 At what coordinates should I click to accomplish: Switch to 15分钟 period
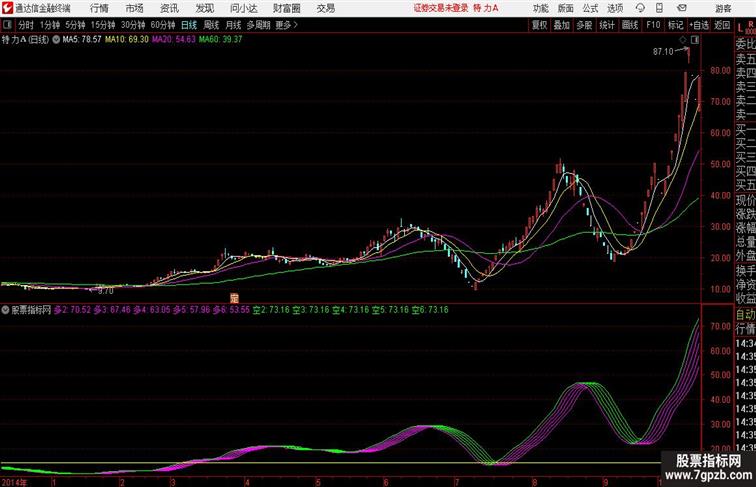(103, 25)
